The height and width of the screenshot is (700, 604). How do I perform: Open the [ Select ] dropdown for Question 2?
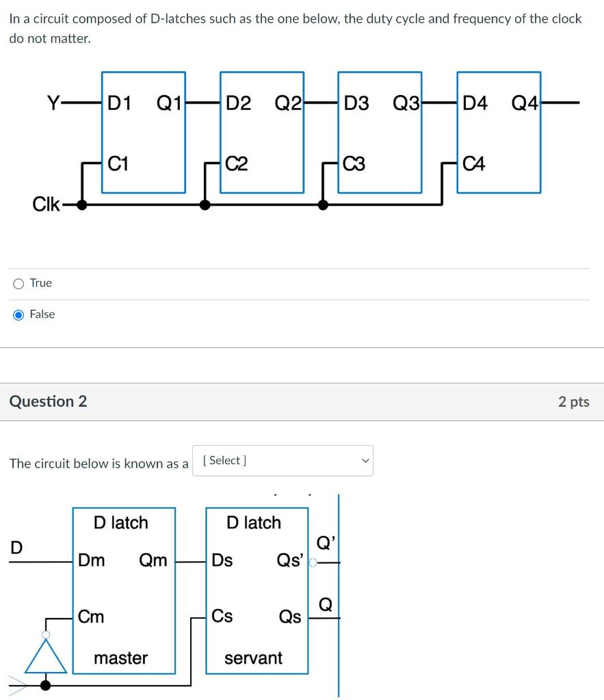click(283, 460)
